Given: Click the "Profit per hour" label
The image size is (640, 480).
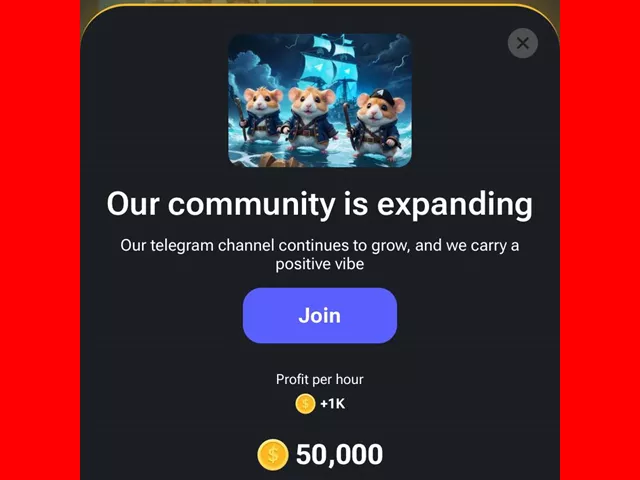Looking at the screenshot, I should (x=320, y=380).
